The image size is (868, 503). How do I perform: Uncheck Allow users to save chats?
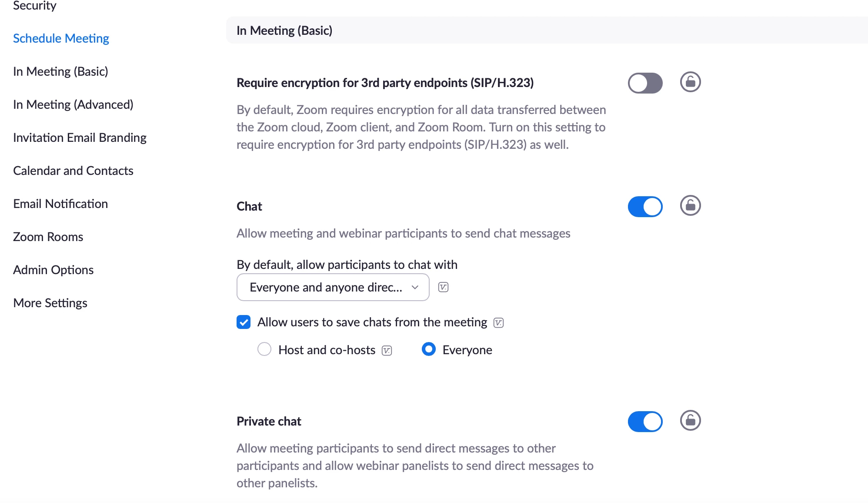[x=244, y=322]
